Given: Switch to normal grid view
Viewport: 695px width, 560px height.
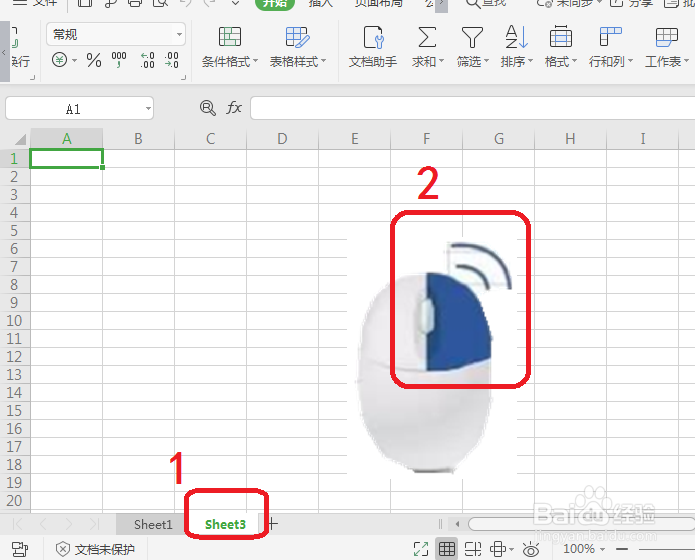Looking at the screenshot, I should pyautogui.click(x=446, y=549).
